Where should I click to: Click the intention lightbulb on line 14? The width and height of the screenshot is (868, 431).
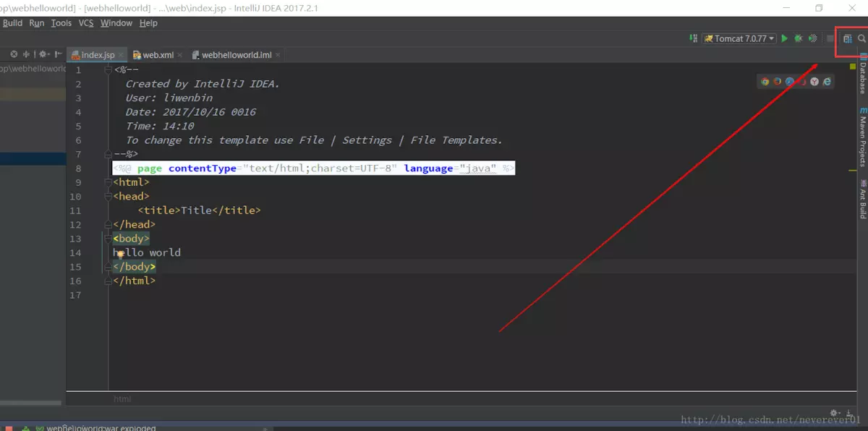121,254
